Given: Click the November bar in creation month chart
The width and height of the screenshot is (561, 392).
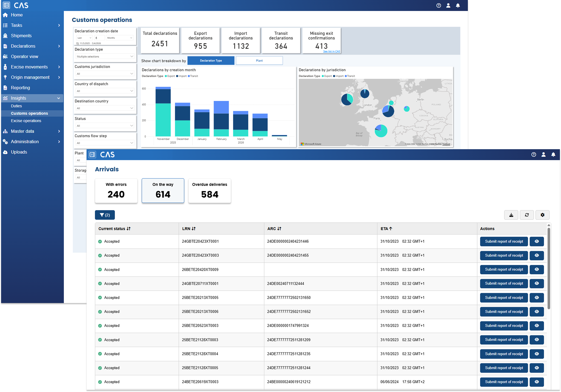Looking at the screenshot, I should coord(163,112).
